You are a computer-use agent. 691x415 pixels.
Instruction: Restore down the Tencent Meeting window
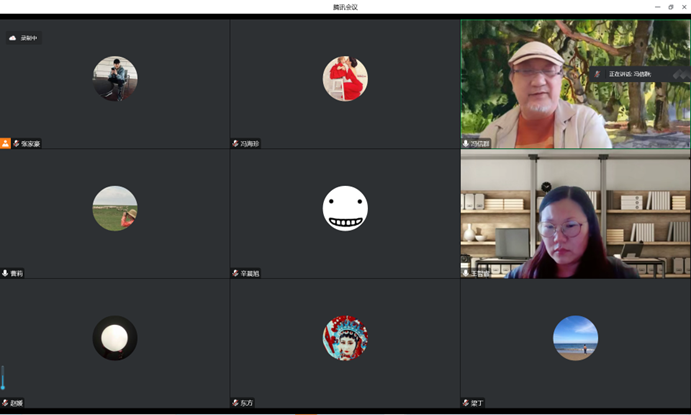(x=671, y=7)
